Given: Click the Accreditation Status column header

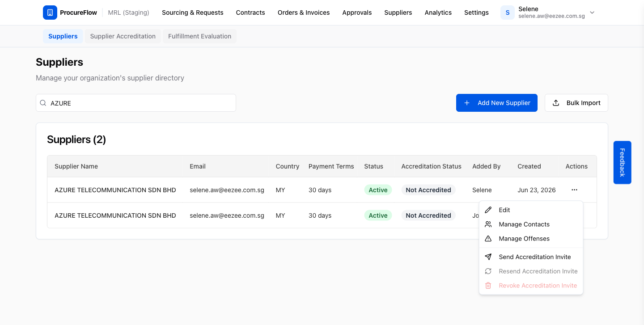Looking at the screenshot, I should point(431,166).
